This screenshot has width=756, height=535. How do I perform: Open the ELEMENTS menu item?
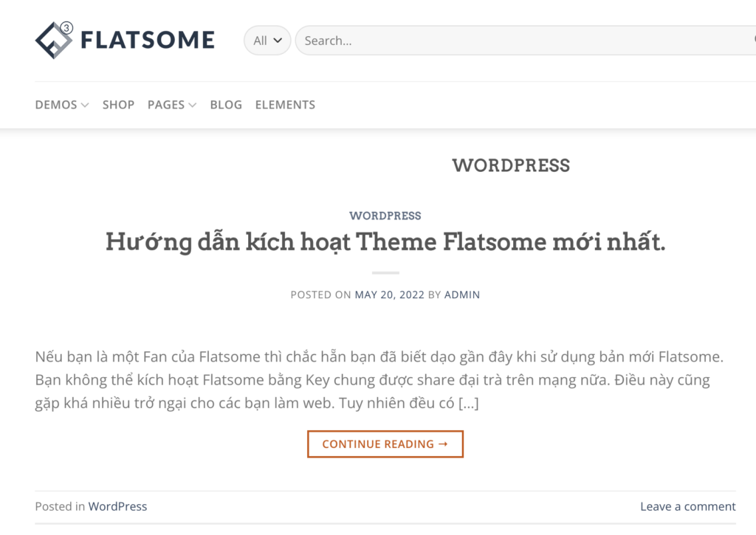click(285, 105)
